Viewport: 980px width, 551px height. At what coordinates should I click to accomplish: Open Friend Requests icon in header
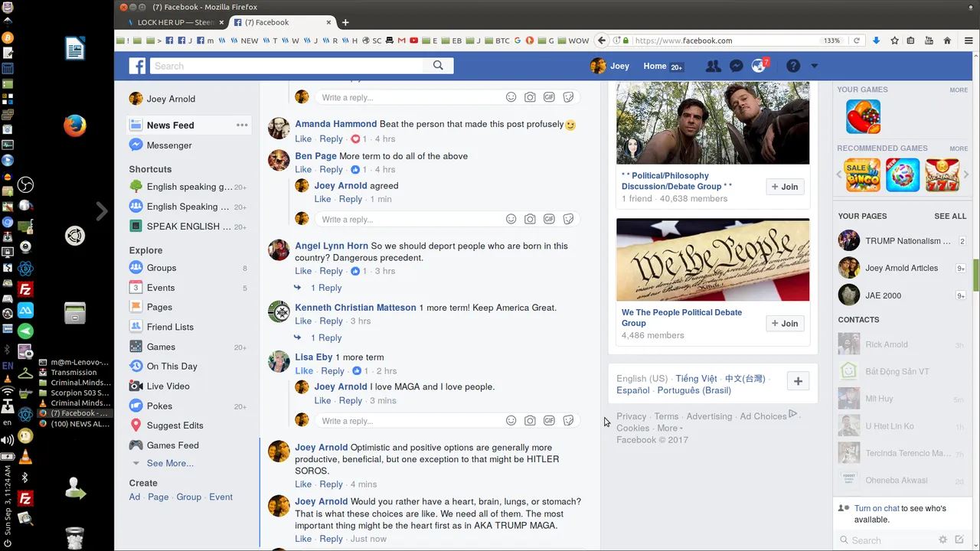713,67
